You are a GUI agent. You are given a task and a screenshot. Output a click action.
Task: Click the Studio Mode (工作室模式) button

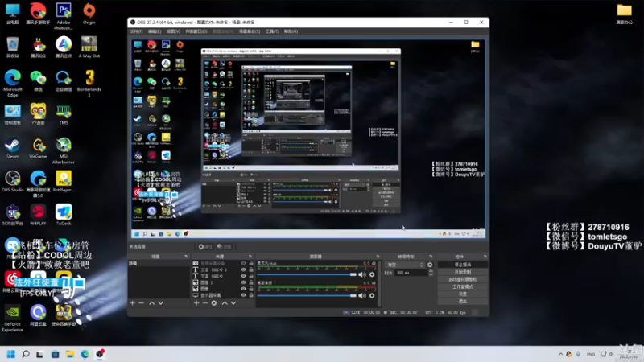coord(463,286)
